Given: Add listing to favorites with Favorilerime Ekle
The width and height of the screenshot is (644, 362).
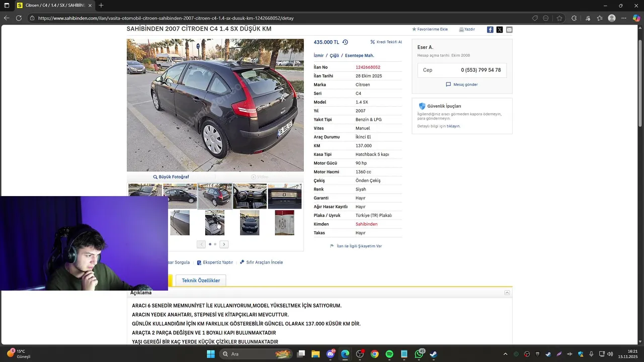Looking at the screenshot, I should click(x=430, y=30).
